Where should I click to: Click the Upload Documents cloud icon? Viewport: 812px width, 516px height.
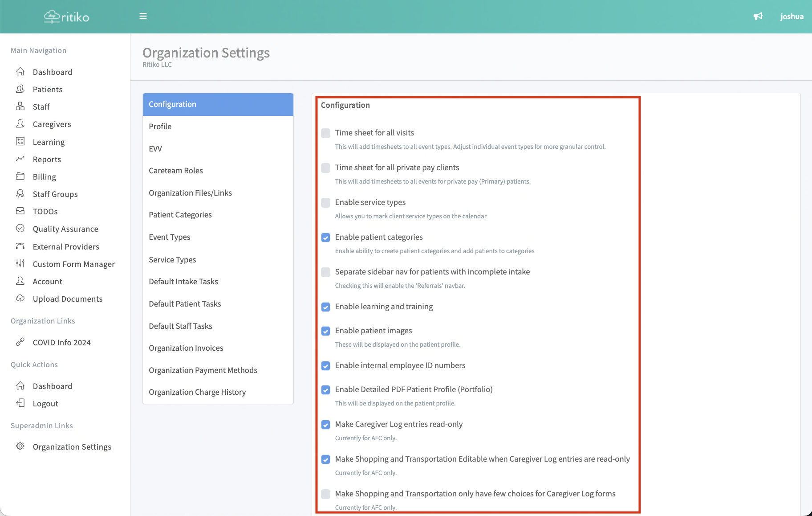click(x=20, y=299)
